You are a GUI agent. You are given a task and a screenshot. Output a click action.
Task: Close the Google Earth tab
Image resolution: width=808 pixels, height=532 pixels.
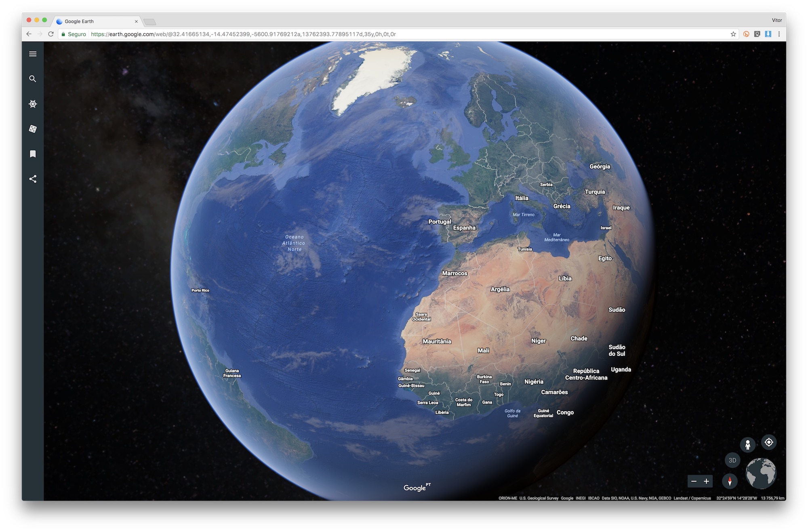click(x=136, y=21)
